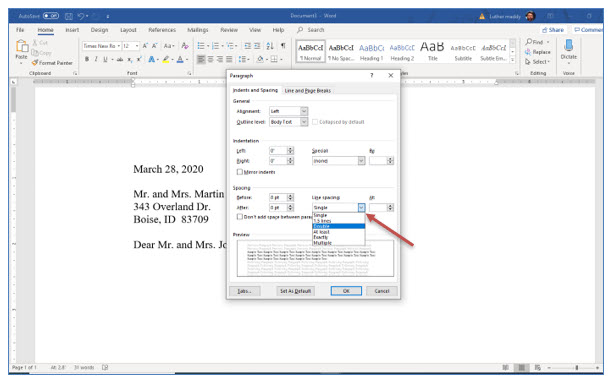Check Collapsed by default checkbox
This screenshot has height=380, width=610.
click(315, 122)
